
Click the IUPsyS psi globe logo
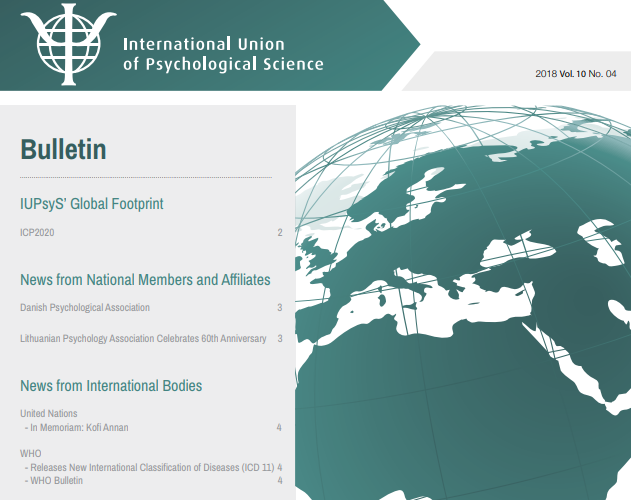pyautogui.click(x=68, y=44)
